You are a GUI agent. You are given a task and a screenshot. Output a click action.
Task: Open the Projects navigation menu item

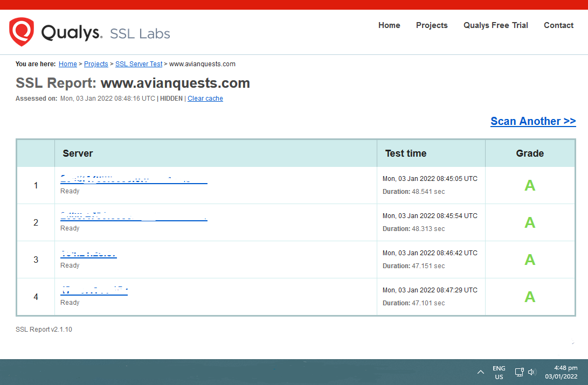[432, 25]
